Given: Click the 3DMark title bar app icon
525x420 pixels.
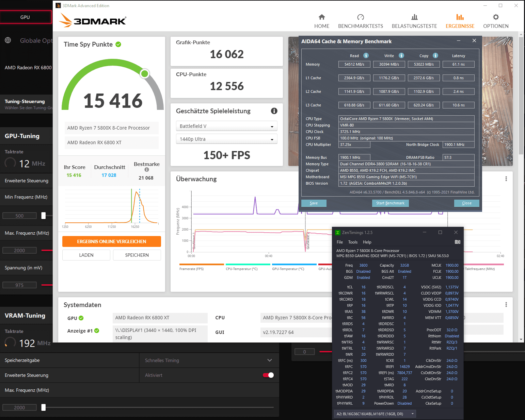Looking at the screenshot, I should 58,5.
